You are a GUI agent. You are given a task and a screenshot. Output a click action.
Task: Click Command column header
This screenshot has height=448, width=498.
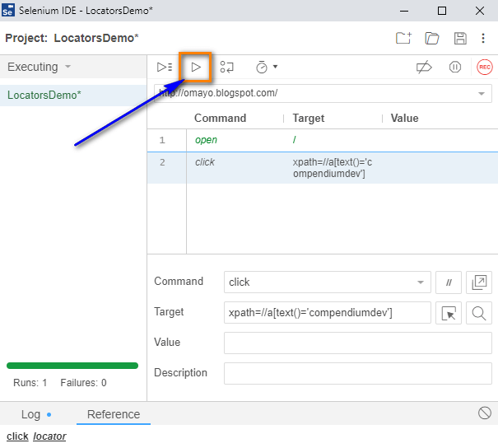pos(220,119)
